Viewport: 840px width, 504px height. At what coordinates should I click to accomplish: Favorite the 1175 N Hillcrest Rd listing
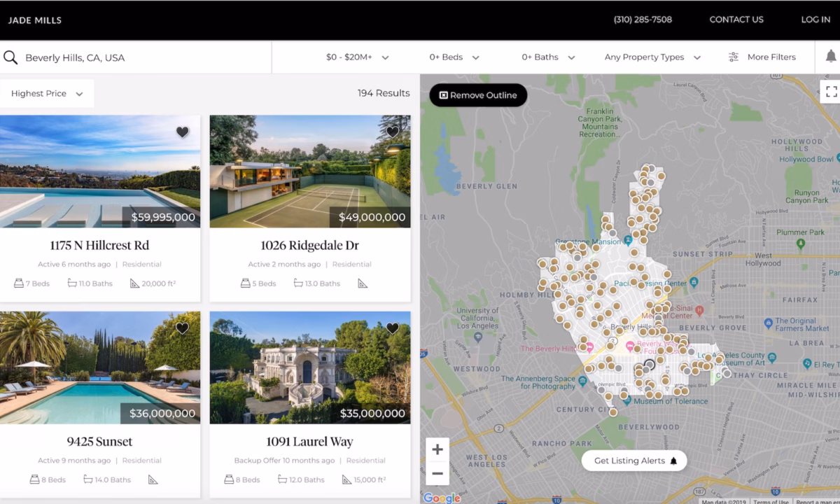pyautogui.click(x=182, y=132)
